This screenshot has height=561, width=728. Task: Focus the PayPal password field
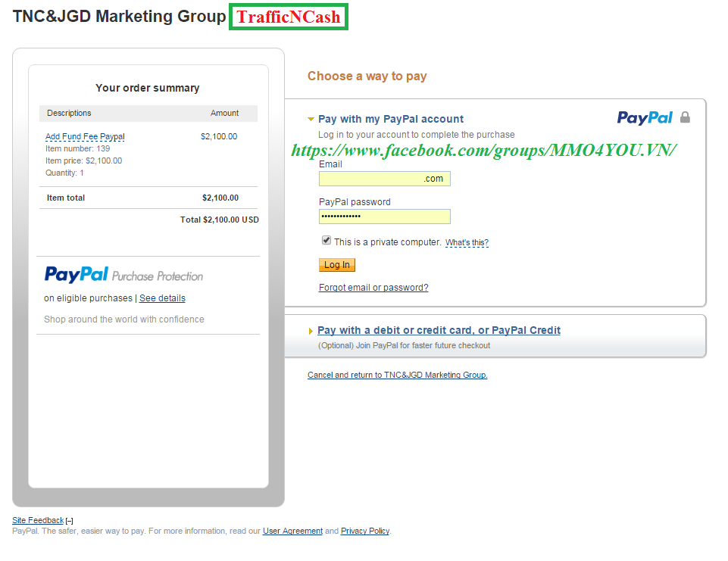[384, 217]
